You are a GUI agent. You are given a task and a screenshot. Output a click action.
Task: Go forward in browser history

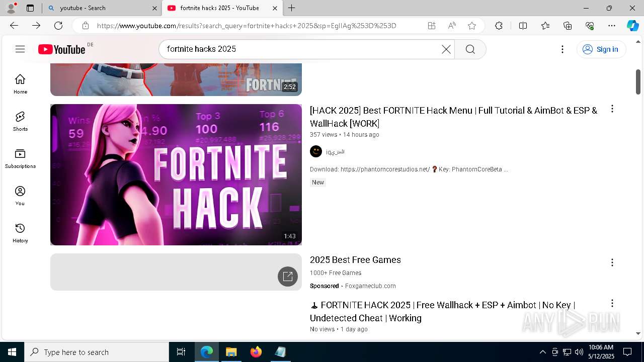coord(36,26)
